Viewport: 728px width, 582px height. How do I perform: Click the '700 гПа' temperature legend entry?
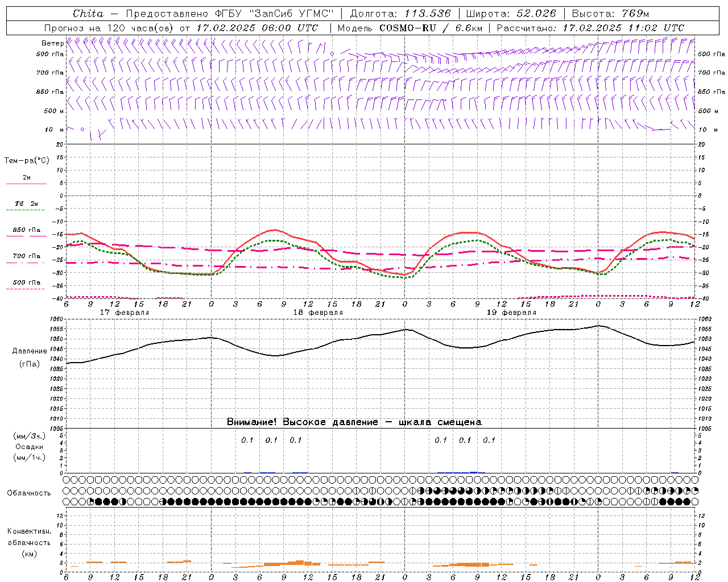27,256
